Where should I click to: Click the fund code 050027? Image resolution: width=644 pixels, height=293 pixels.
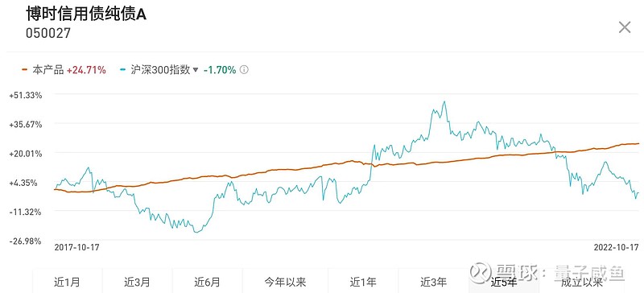pyautogui.click(x=48, y=33)
